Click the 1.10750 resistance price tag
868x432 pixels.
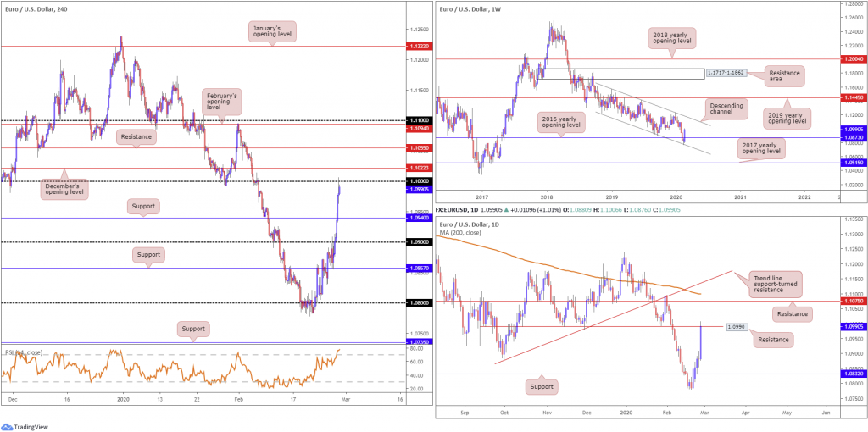[x=853, y=302]
